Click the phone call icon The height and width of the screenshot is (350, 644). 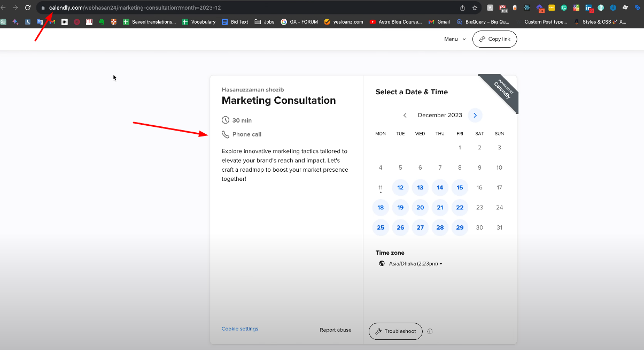coord(226,134)
